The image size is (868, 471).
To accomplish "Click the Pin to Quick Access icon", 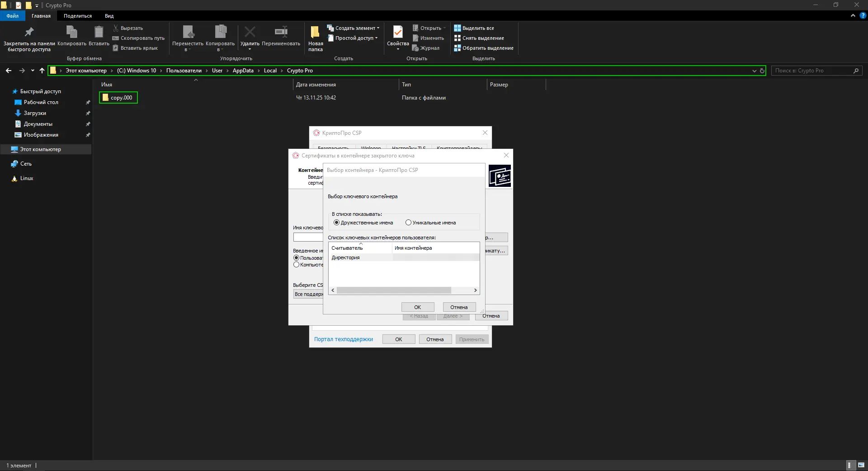I will tap(29, 32).
